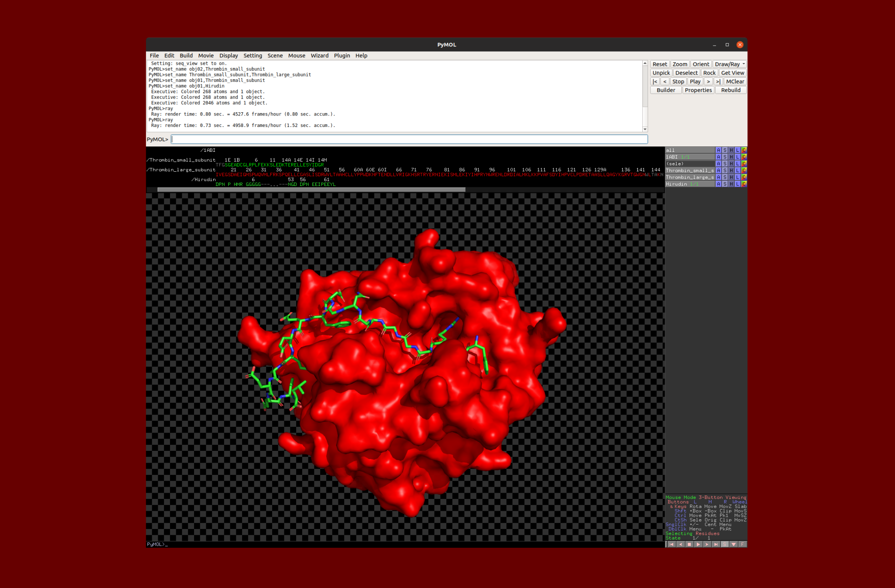
Task: Toggle the Rock animation button
Action: (x=709, y=73)
